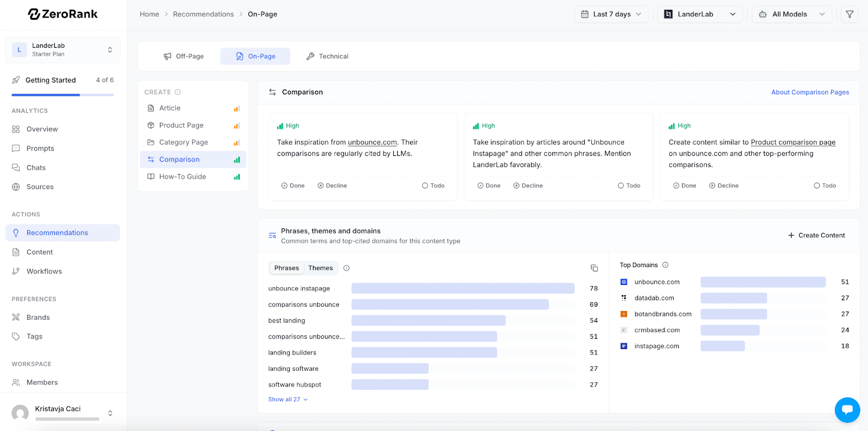Select the Phrases tab

[x=286, y=268]
